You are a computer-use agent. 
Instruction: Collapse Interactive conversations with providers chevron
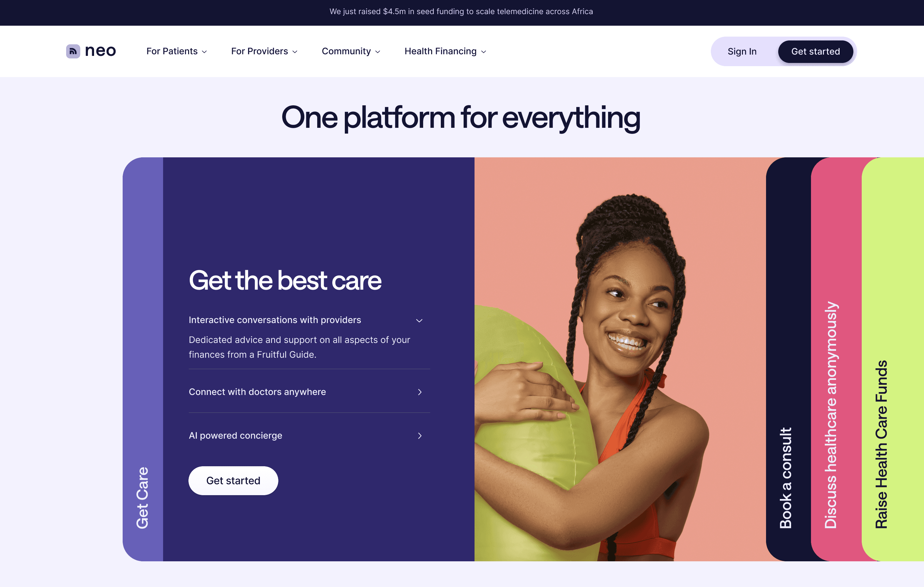(x=419, y=320)
